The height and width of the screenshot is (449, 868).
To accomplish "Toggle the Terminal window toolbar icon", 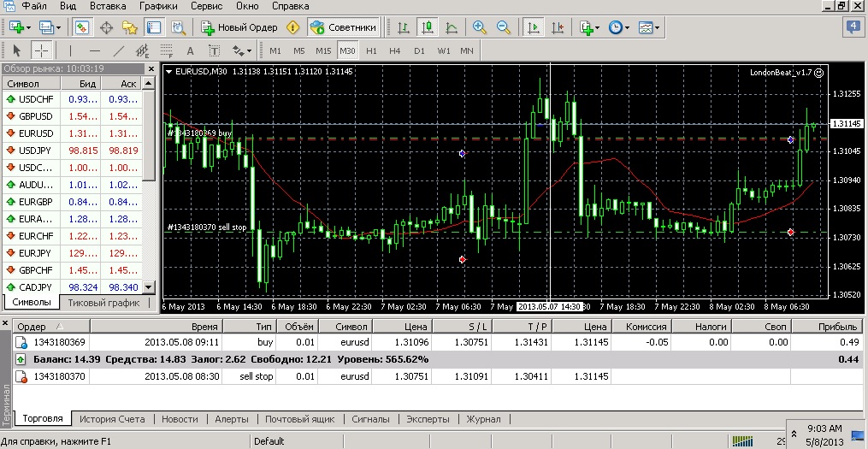I will point(153,27).
